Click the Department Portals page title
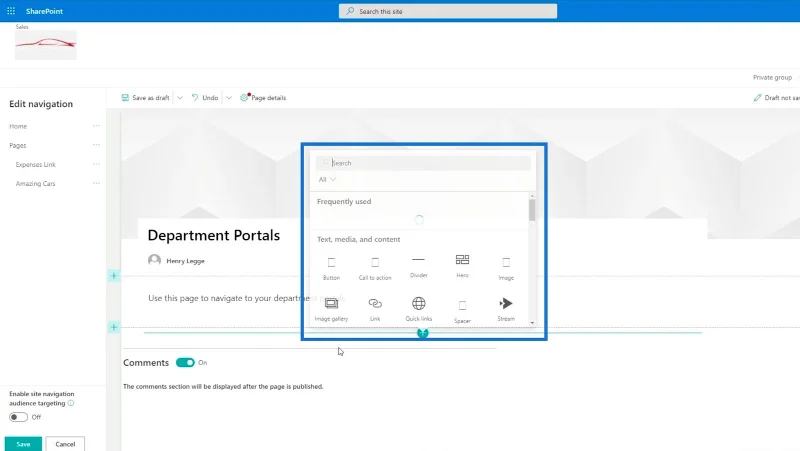Screen dimensions: 800x451 click(214, 235)
